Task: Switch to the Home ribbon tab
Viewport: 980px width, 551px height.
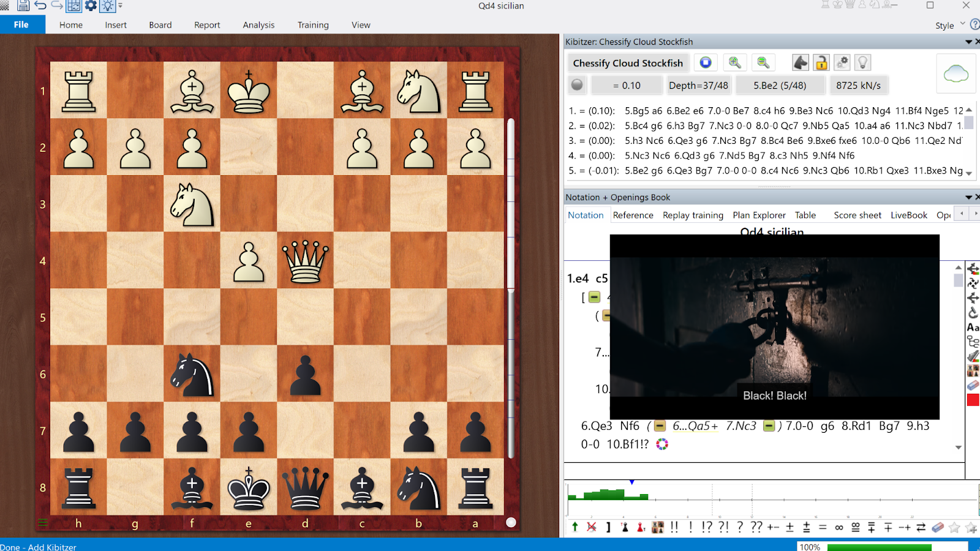Action: pyautogui.click(x=71, y=25)
